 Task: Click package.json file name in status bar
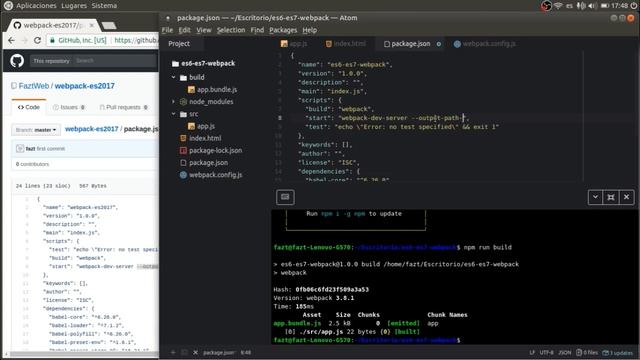click(219, 353)
